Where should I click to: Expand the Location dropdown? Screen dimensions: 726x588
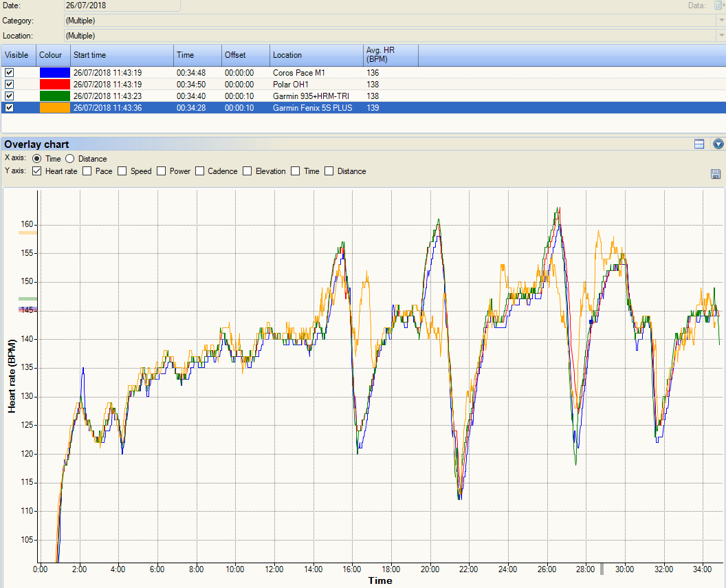720,35
